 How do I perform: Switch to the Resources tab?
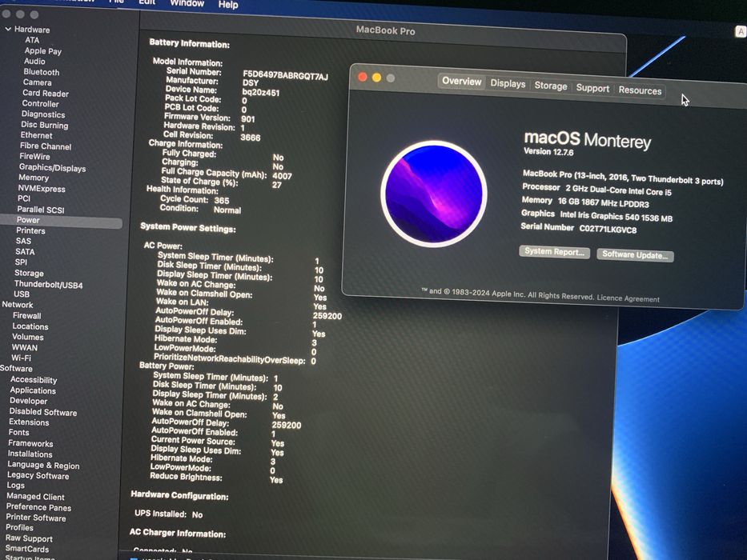tap(640, 90)
